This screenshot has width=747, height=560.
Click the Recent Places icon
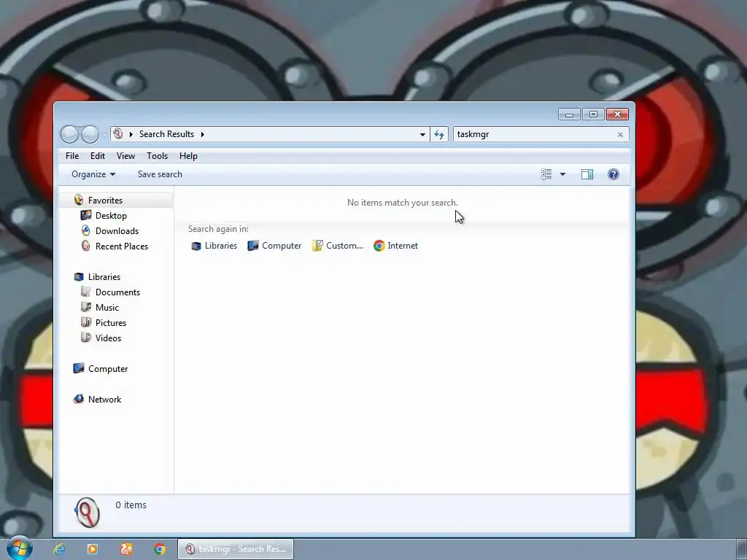point(86,246)
